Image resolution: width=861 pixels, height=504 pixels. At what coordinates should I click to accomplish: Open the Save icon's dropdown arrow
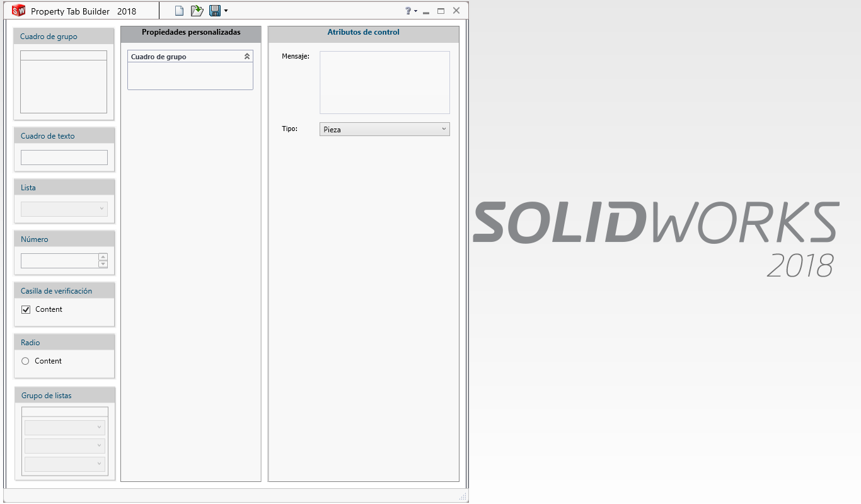pos(226,11)
